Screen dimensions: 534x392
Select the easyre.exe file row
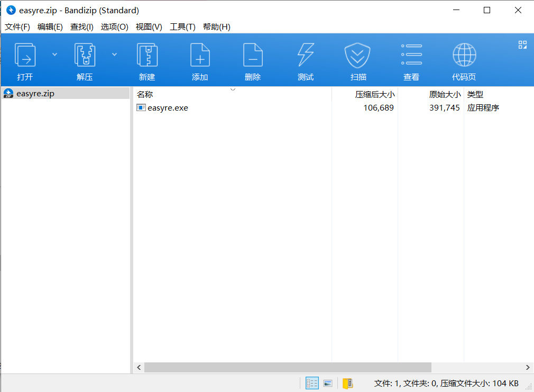333,108
